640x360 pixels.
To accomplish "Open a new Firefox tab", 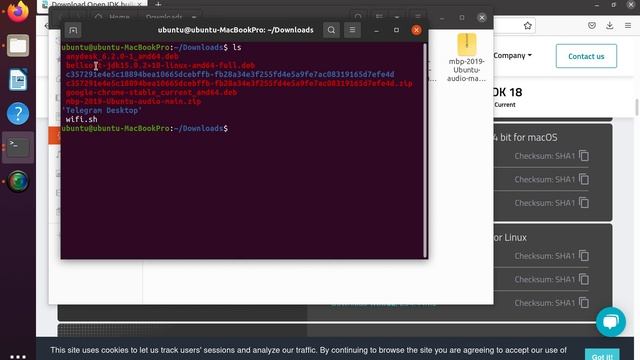I will click(x=158, y=4).
